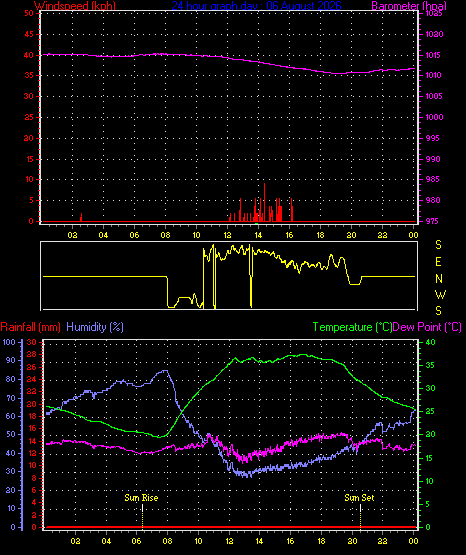Click the 'Temperature (°C)' legend label
Image resolution: width=466 pixels, height=555 pixels.
352,327
